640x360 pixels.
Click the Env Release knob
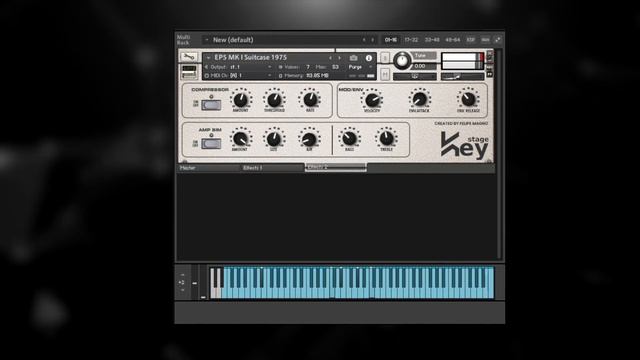pyautogui.click(x=468, y=99)
